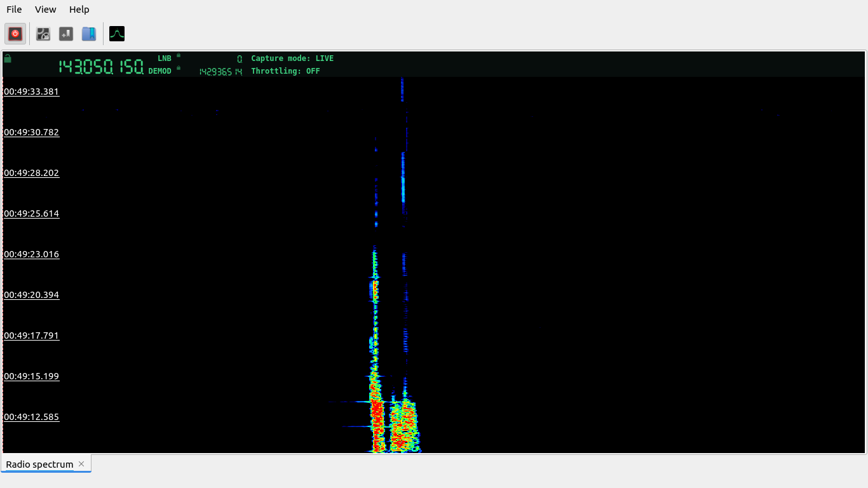Open the settings gear toolbar icon
This screenshot has height=488, width=868.
[43, 34]
